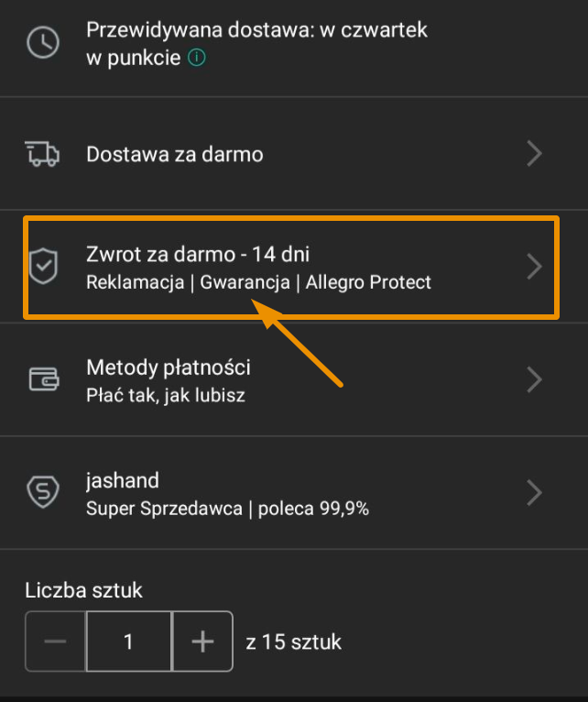Expand the 'Dostawa za darmo' chevron
This screenshot has width=588, height=702.
(534, 154)
